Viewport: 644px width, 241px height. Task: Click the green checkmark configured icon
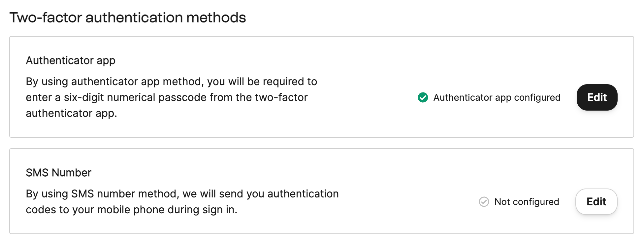(423, 97)
